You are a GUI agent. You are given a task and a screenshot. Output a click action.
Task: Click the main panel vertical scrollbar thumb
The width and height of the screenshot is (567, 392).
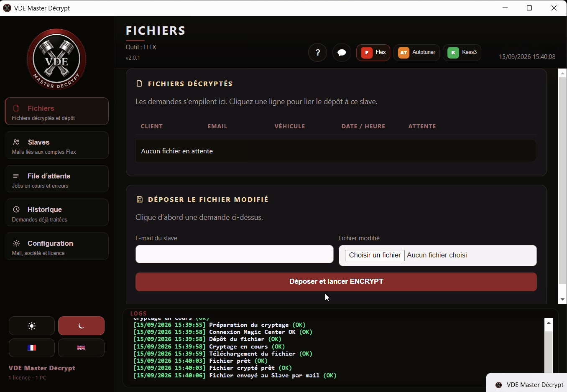pyautogui.click(x=563, y=181)
